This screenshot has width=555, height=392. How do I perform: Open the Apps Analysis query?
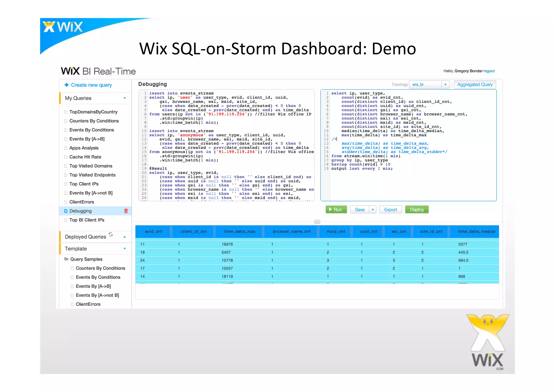[84, 148]
